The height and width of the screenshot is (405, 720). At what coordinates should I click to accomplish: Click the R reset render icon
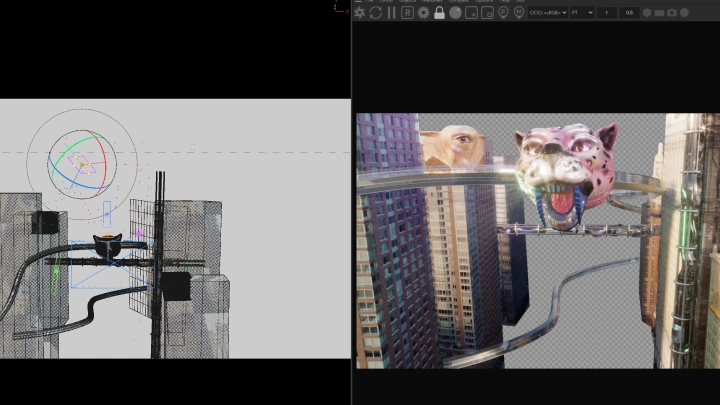407,13
